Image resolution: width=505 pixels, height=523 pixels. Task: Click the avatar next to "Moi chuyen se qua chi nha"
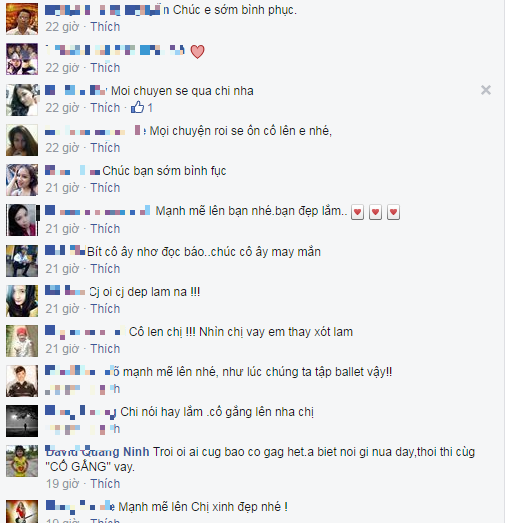click(22, 100)
